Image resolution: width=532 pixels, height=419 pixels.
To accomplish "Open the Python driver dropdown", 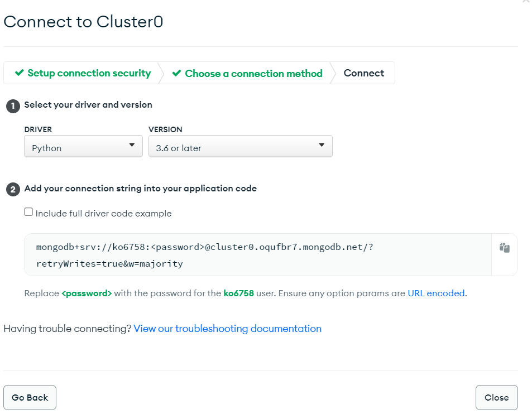I will [x=83, y=146].
